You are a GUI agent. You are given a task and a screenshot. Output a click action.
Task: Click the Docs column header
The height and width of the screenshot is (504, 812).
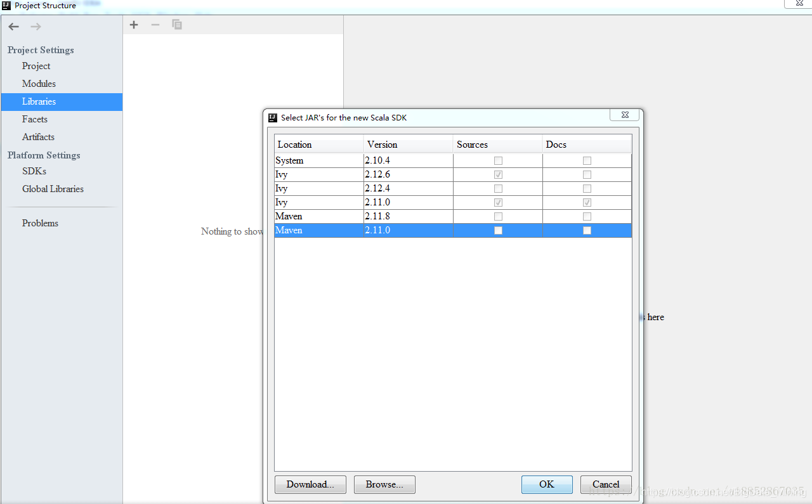(x=587, y=145)
